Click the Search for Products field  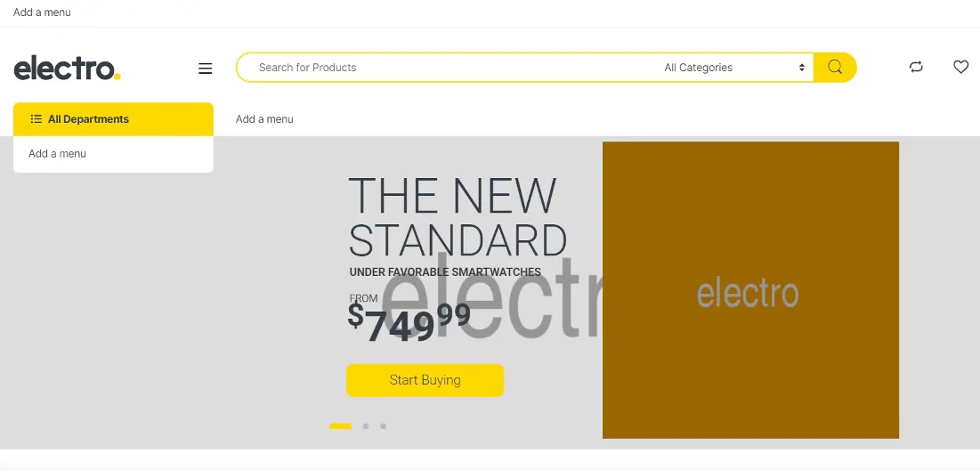pyautogui.click(x=445, y=68)
